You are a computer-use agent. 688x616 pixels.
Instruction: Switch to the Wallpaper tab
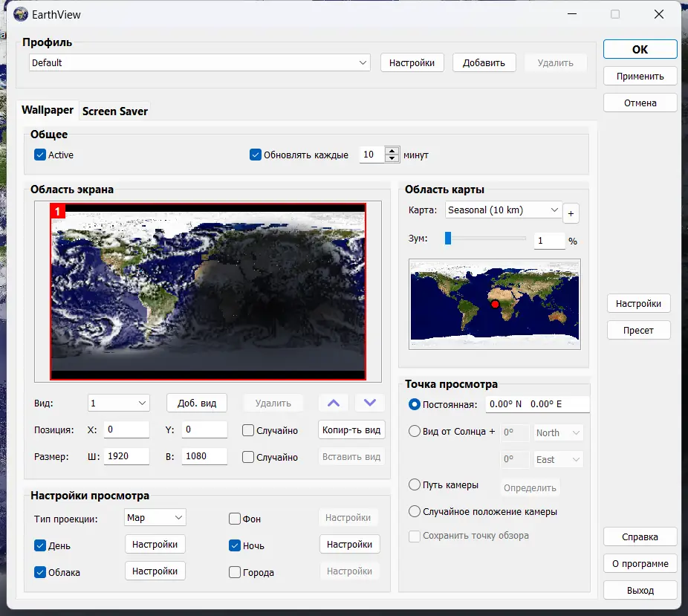(47, 110)
